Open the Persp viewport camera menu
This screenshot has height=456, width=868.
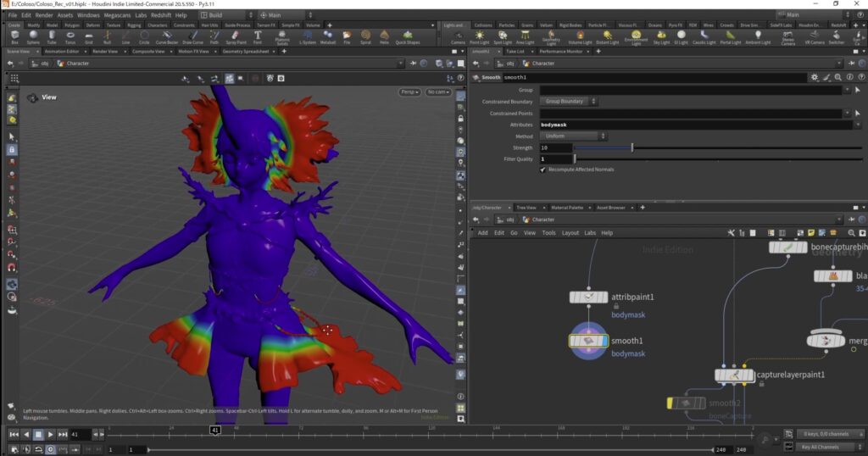(409, 92)
